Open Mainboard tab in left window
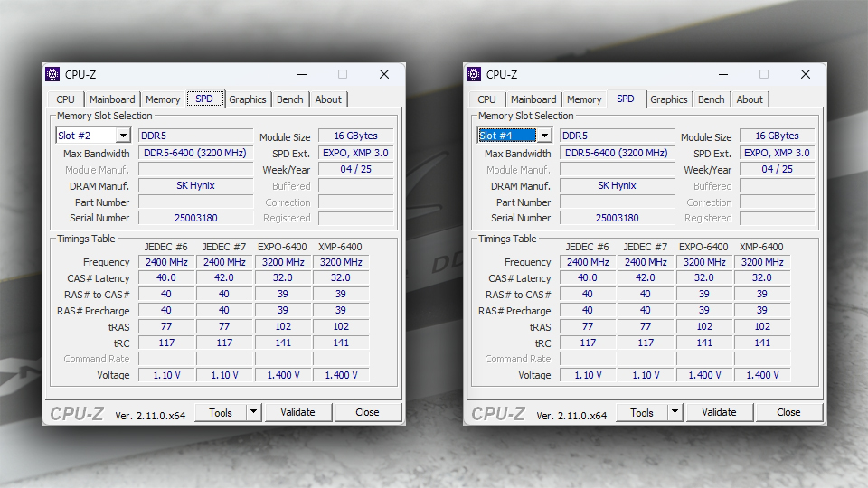Screen dimensions: 868x488 pyautogui.click(x=112, y=99)
